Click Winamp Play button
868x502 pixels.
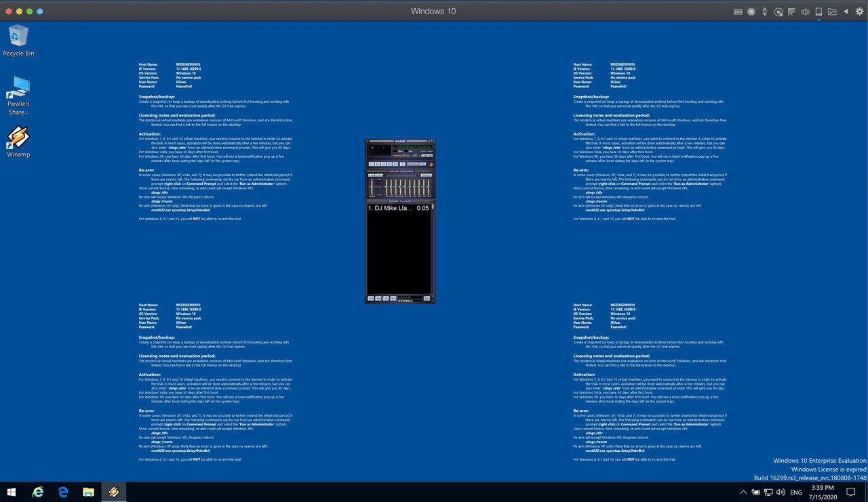(x=377, y=164)
